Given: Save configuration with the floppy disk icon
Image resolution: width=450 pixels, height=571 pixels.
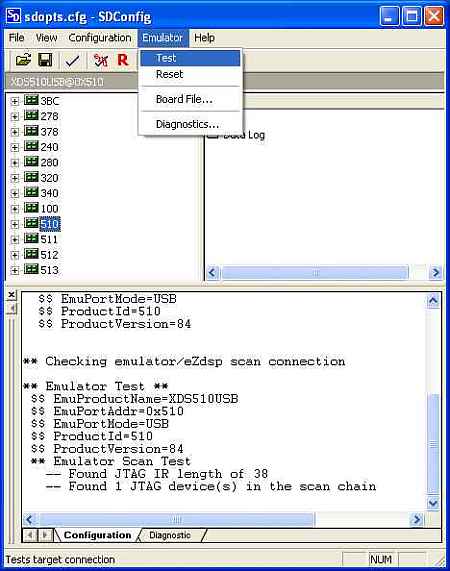Looking at the screenshot, I should [45, 60].
